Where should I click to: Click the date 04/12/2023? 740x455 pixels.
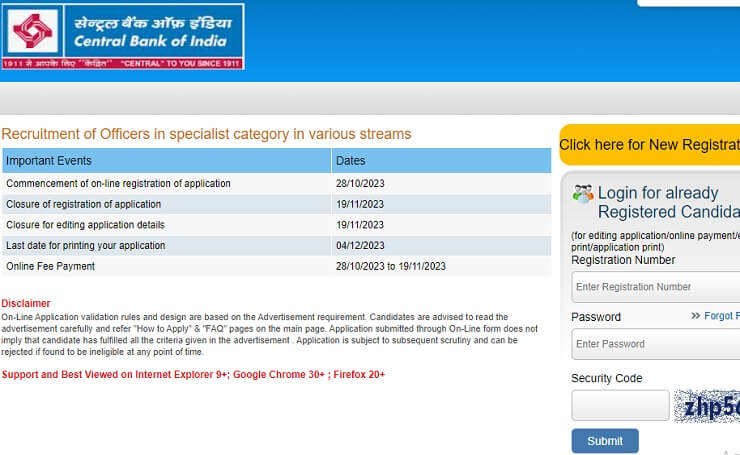pyautogui.click(x=360, y=245)
